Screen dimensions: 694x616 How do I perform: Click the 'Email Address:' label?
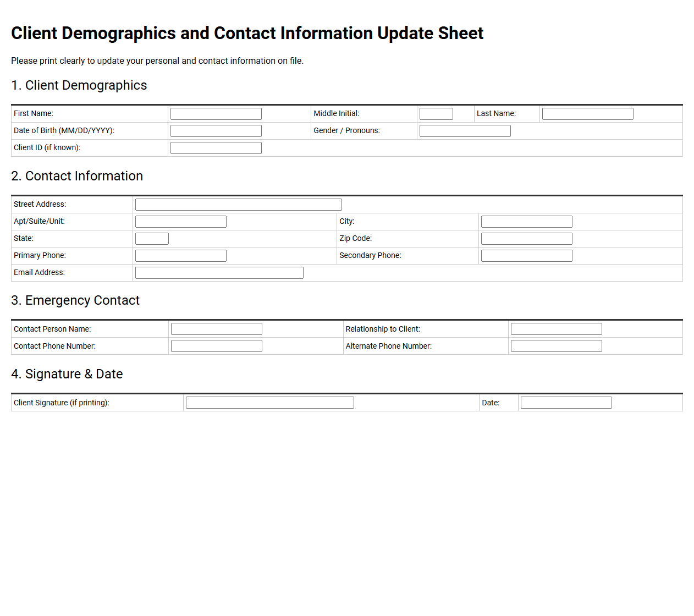coord(39,272)
